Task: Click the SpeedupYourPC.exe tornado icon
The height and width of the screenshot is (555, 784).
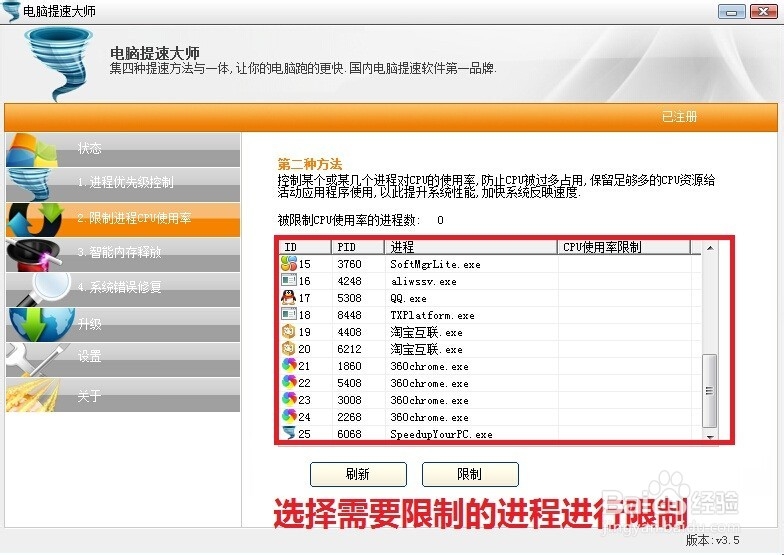Action: tap(289, 433)
